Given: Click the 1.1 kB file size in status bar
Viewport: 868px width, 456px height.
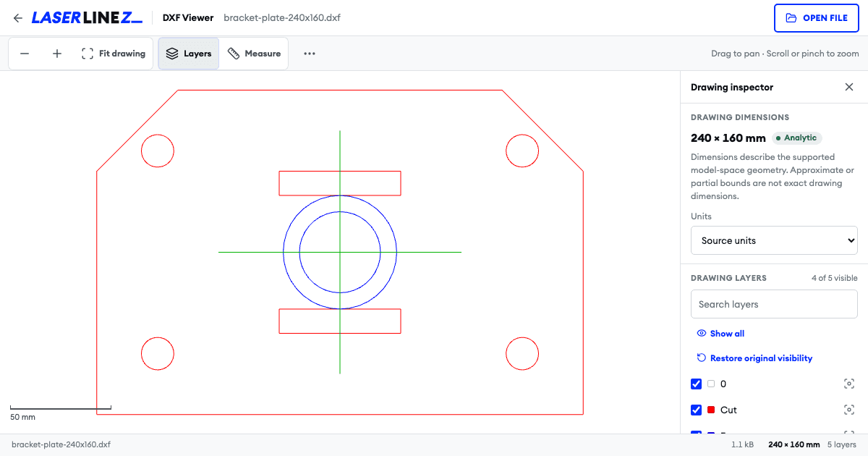Looking at the screenshot, I should click(x=744, y=444).
